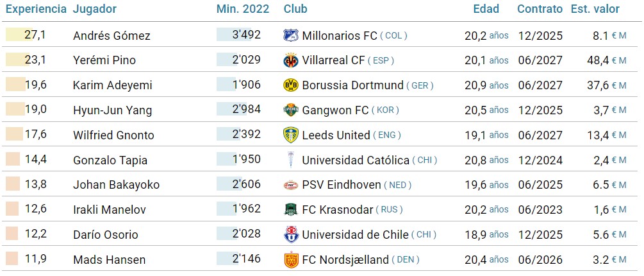The width and height of the screenshot is (644, 276).
Task: Click the Millonarios FC club crest icon
Action: (291, 35)
